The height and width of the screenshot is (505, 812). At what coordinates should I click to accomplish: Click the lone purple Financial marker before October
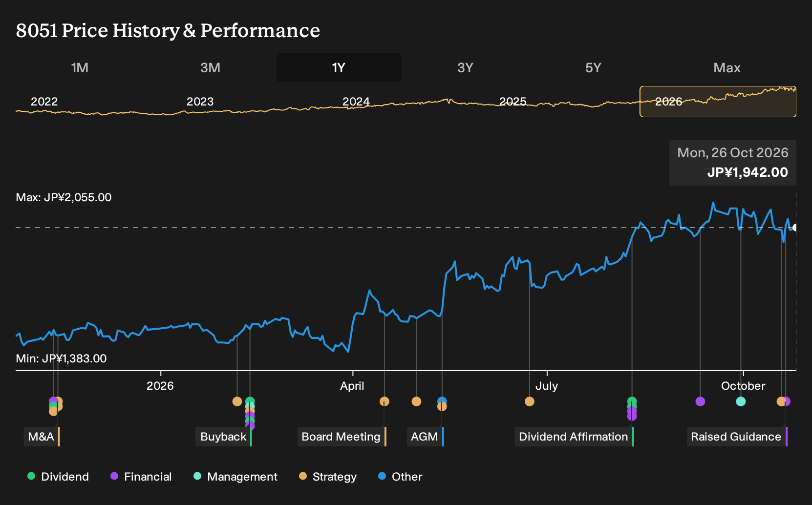tap(700, 401)
